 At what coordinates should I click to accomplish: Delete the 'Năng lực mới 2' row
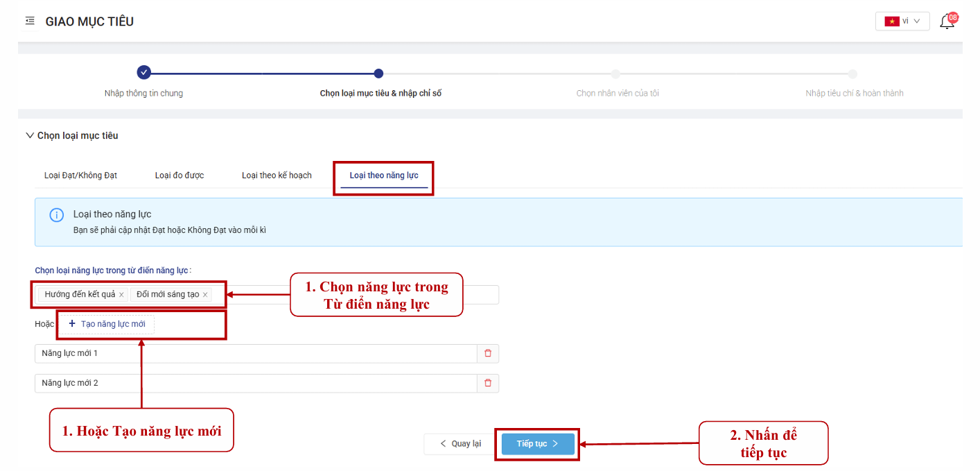click(x=488, y=383)
